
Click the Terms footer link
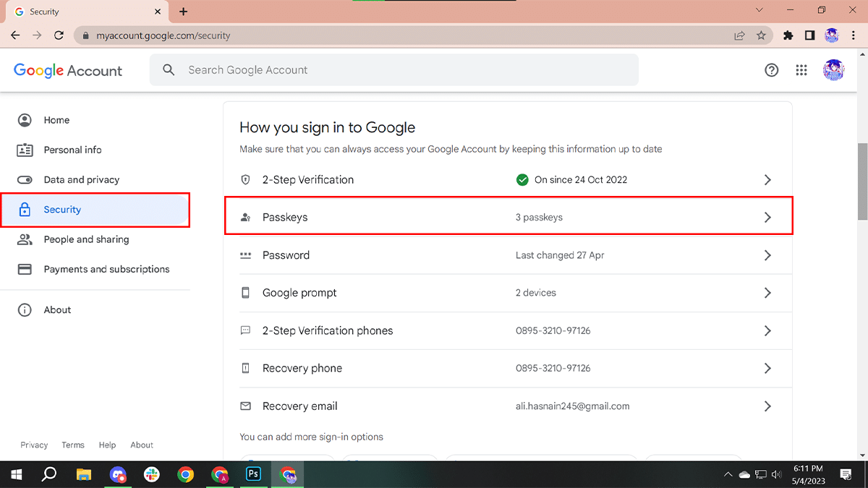pyautogui.click(x=73, y=445)
